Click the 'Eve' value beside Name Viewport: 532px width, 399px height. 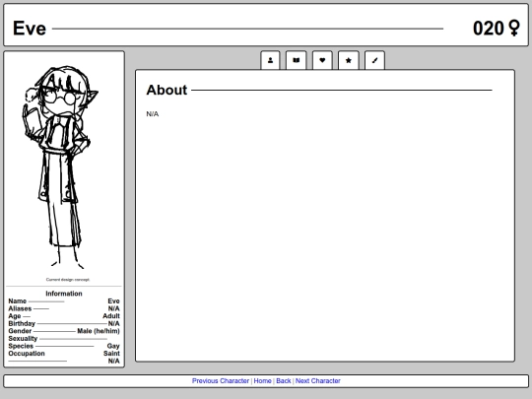[x=113, y=300]
